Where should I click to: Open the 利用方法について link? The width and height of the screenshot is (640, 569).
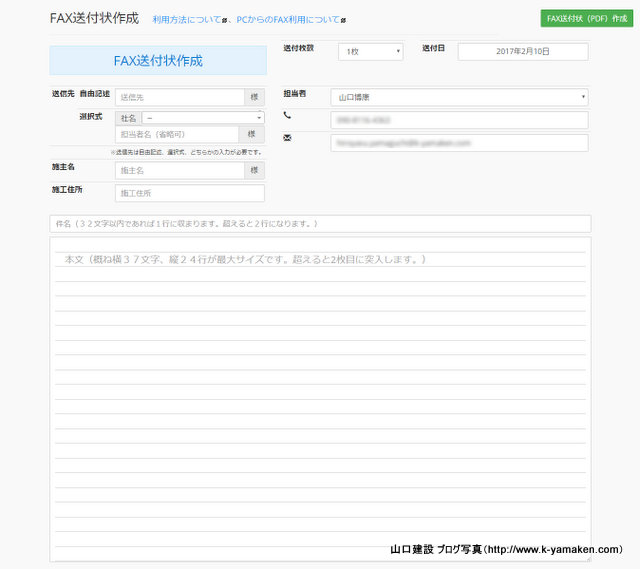click(x=185, y=20)
